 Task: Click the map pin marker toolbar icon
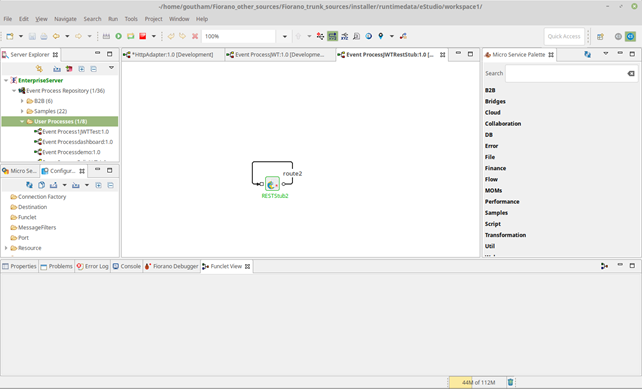pyautogui.click(x=381, y=36)
